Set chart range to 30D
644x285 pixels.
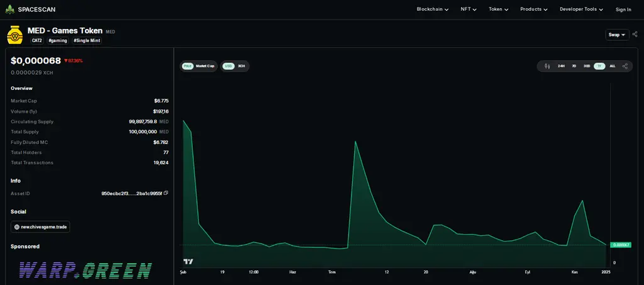[x=587, y=66]
